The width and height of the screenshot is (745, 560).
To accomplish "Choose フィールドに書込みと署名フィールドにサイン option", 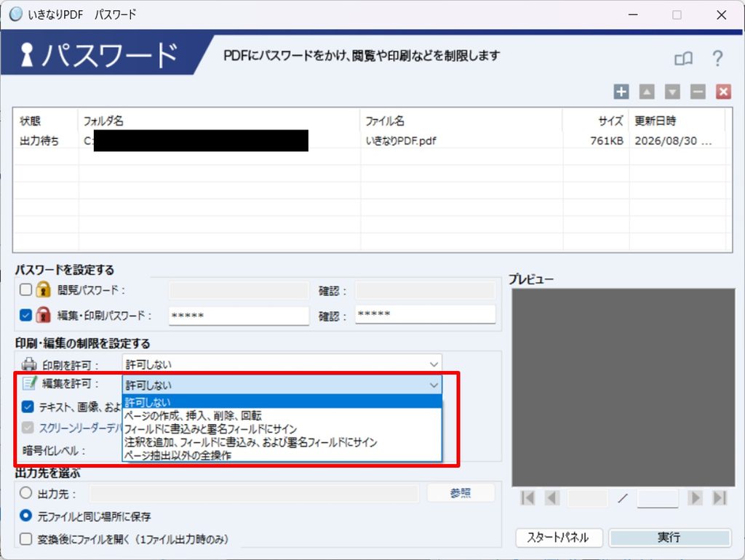I will click(x=282, y=429).
